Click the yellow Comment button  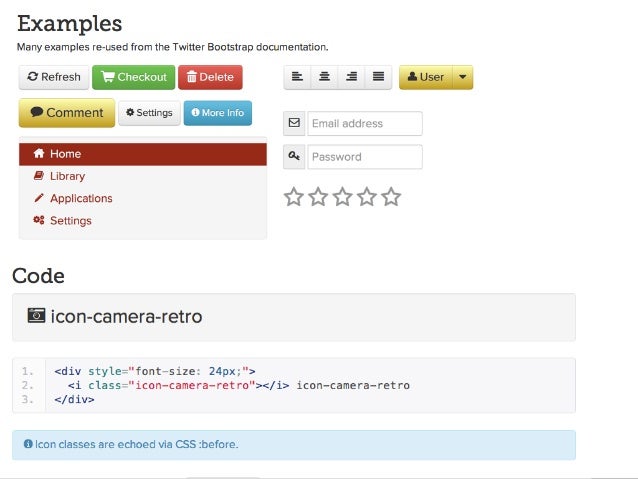(x=67, y=113)
